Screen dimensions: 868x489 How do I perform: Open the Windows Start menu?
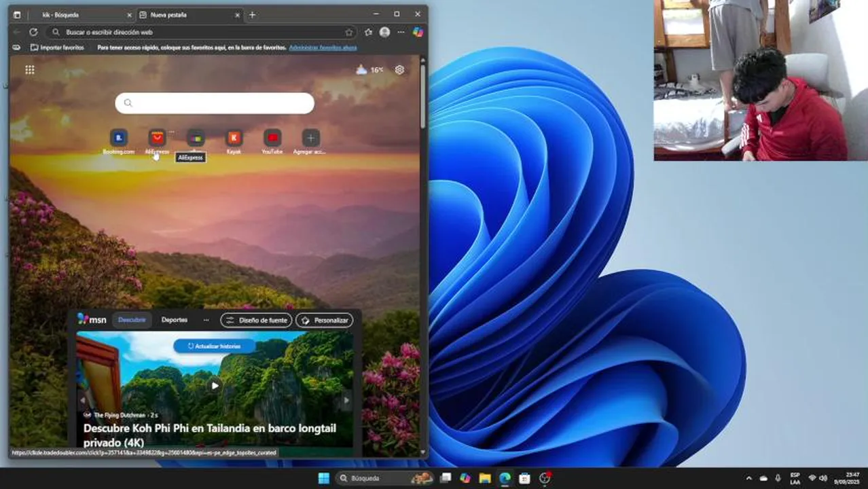323,478
